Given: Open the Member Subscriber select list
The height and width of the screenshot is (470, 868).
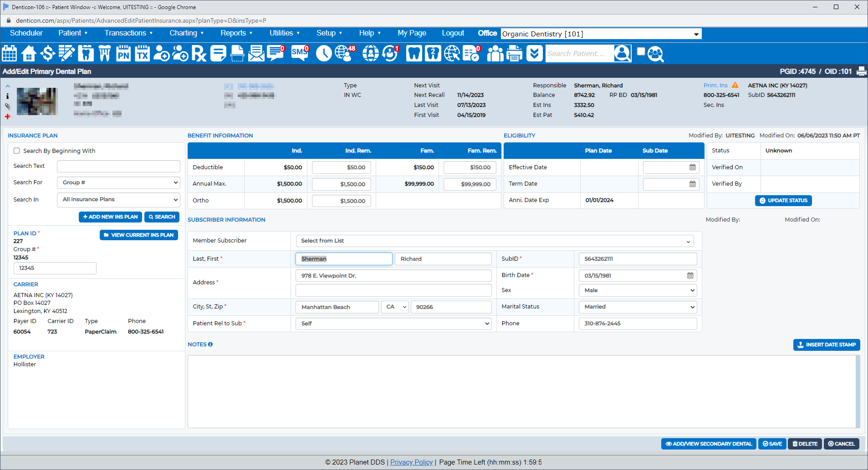Looking at the screenshot, I should [495, 241].
